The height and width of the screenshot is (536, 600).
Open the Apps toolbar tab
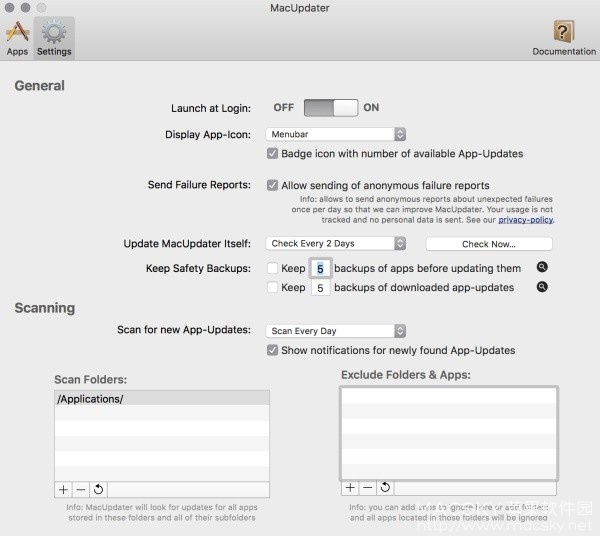[17, 38]
